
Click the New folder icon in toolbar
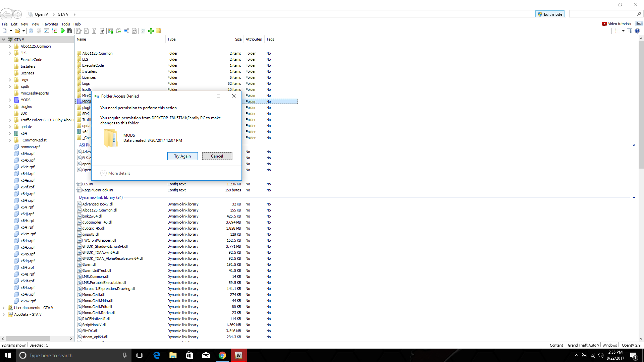159,31
